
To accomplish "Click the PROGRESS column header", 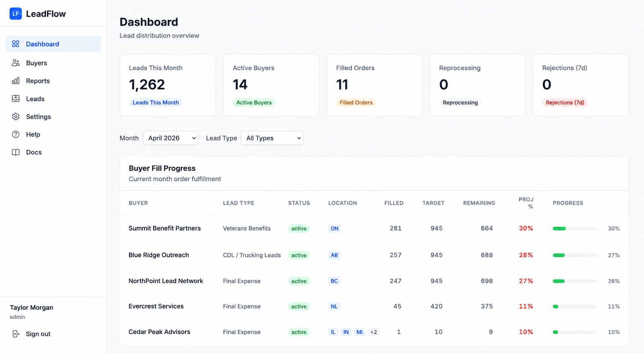I will (x=568, y=203).
